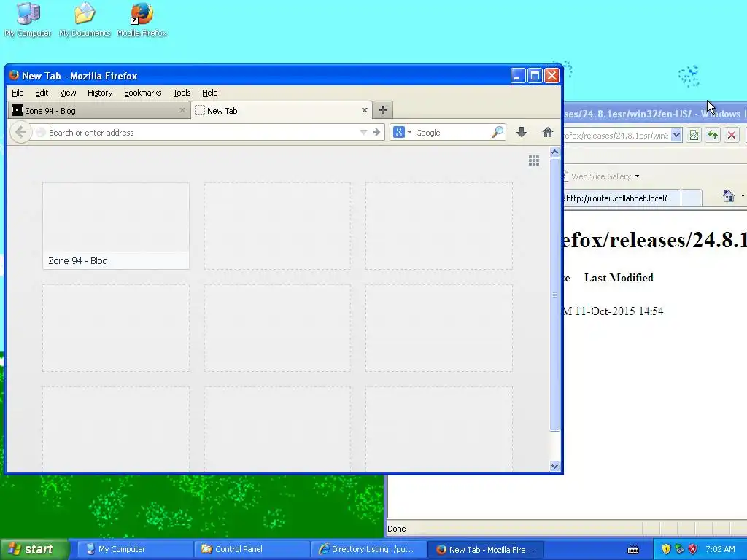
Task: Open a new tab with plus button
Action: 382,110
